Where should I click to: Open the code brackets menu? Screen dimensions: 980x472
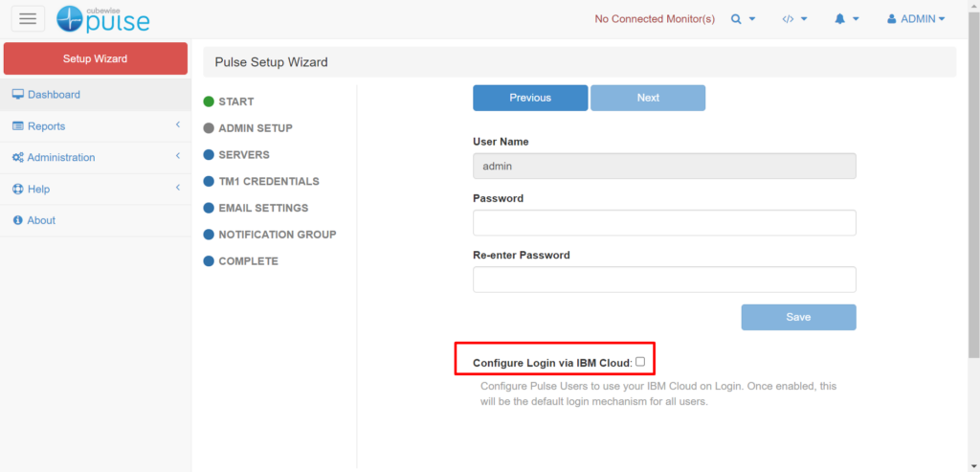tap(794, 19)
